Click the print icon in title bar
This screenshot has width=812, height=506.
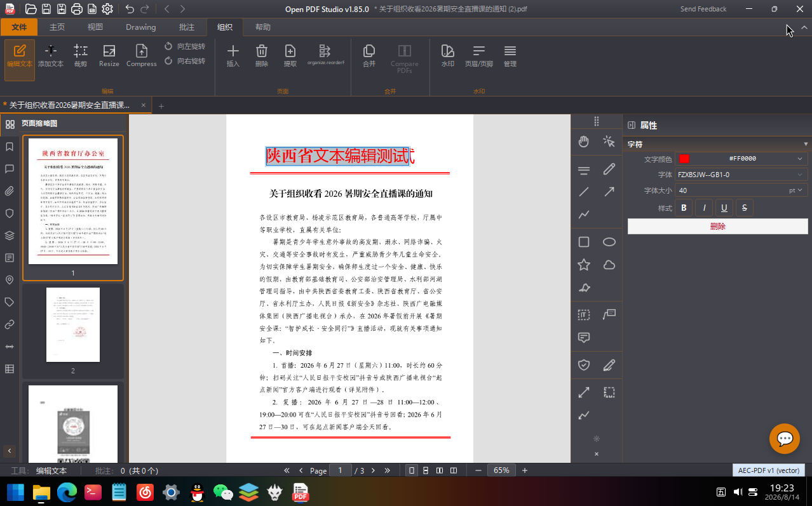[77, 9]
